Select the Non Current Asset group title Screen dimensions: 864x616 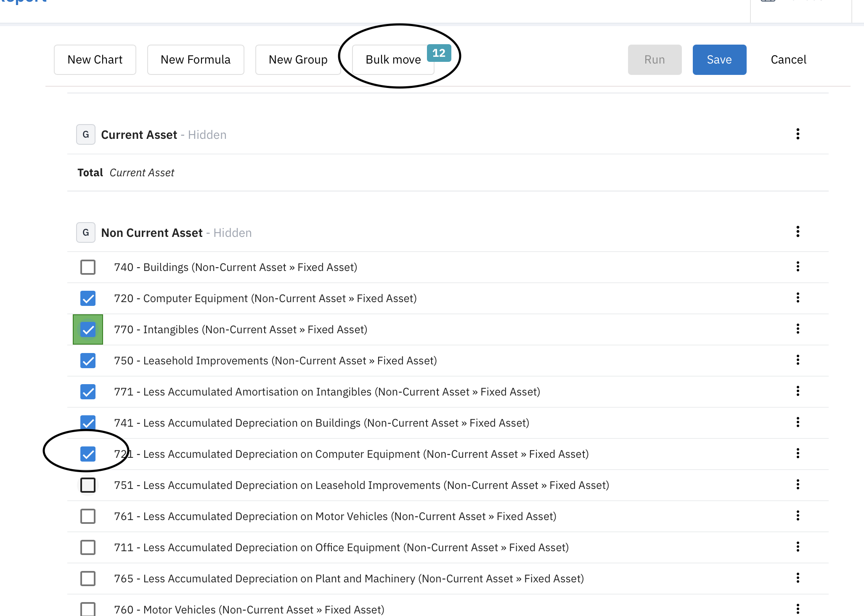[x=152, y=233]
